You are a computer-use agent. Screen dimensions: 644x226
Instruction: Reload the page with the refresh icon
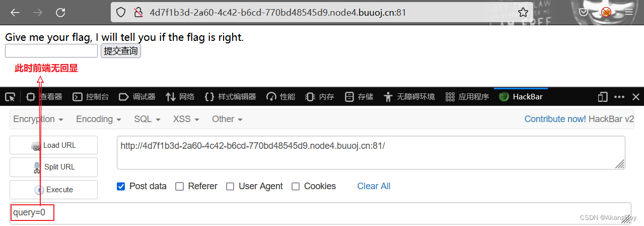point(60,13)
